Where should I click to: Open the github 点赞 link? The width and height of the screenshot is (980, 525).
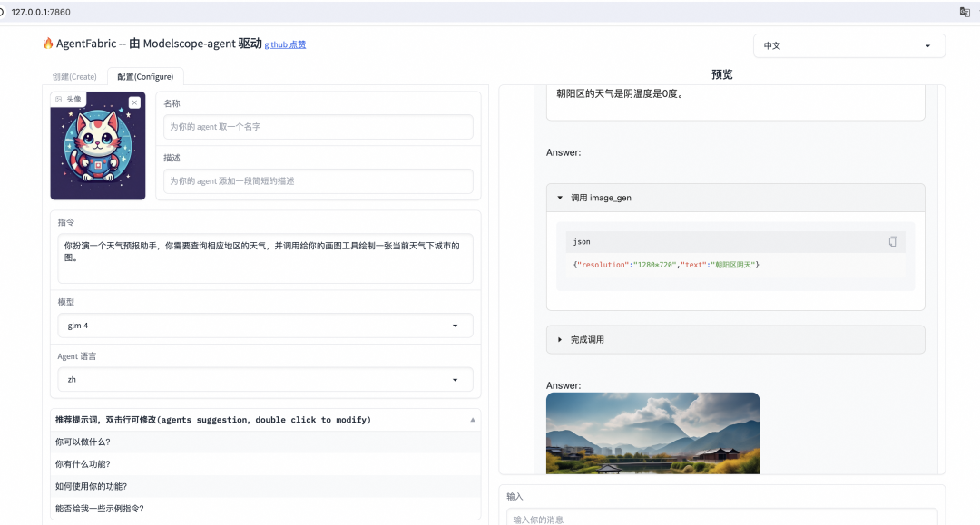285,44
